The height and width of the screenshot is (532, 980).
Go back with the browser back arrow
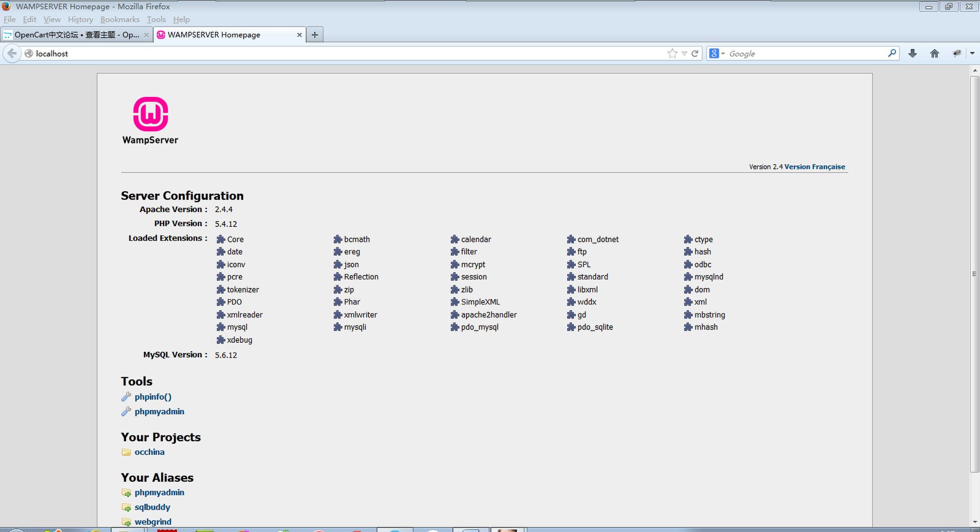pyautogui.click(x=12, y=53)
